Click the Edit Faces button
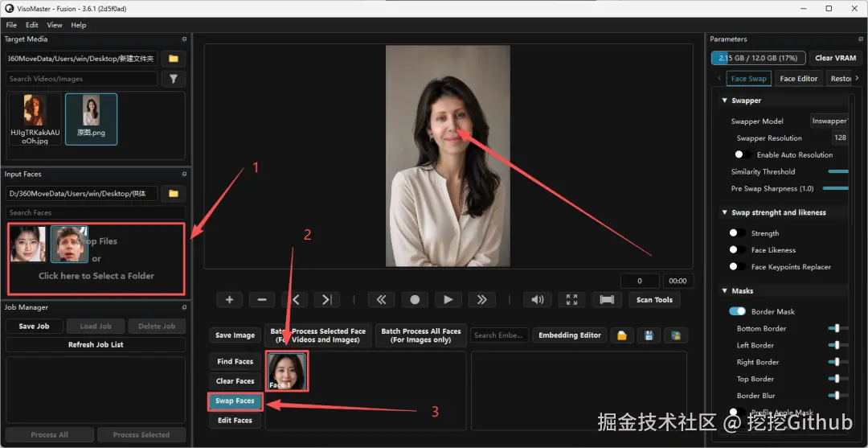Screen dimensions: 868x448 [x=235, y=421]
